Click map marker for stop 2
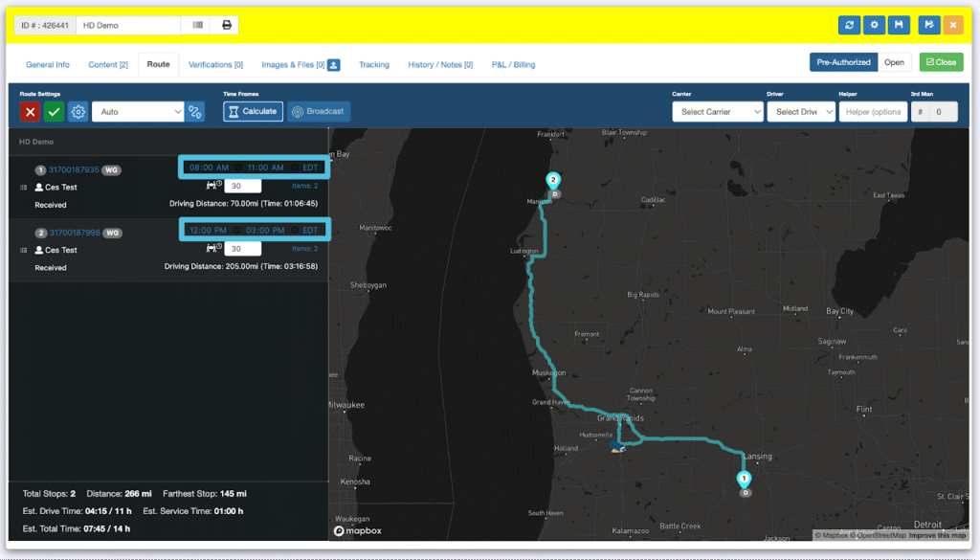980x560 pixels. click(553, 181)
